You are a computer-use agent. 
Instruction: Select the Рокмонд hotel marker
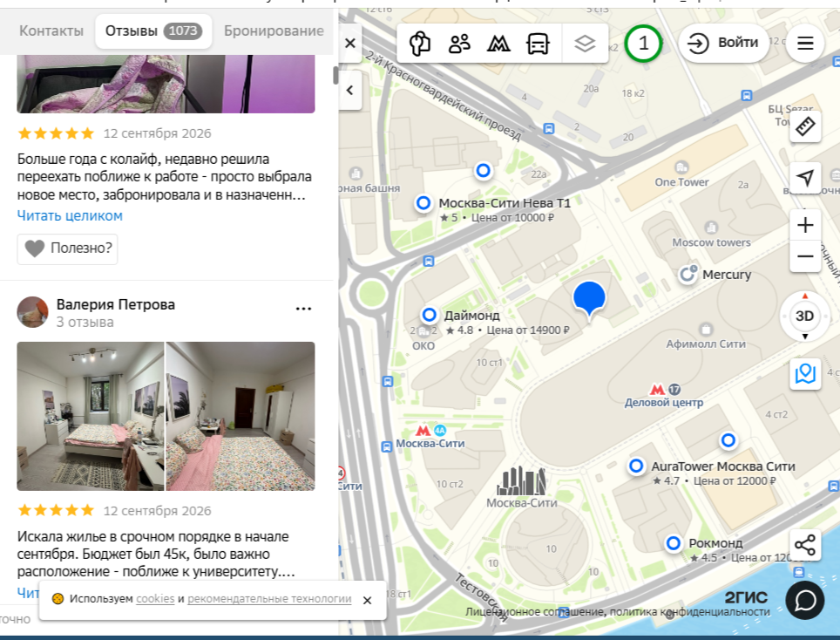click(x=674, y=543)
